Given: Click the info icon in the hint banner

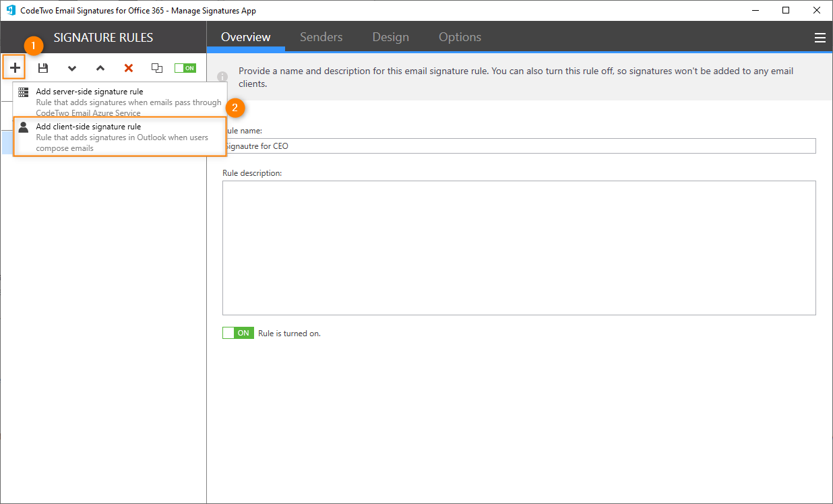Looking at the screenshot, I should [222, 77].
